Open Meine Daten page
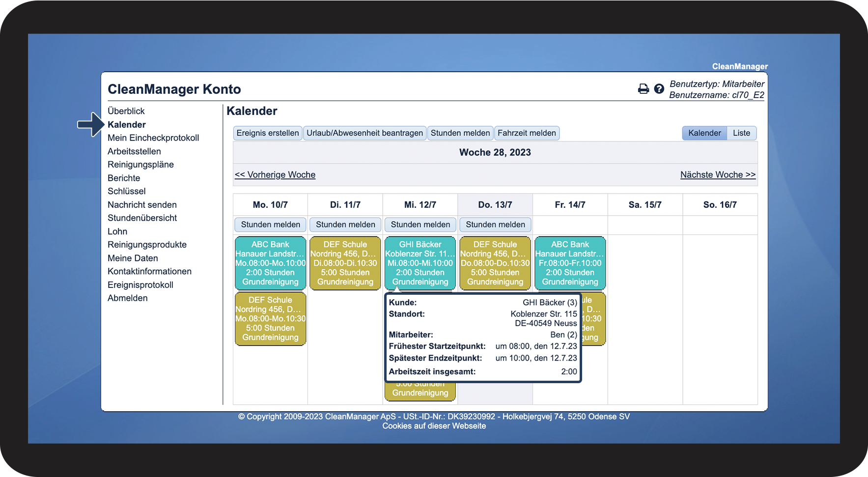This screenshot has width=868, height=477. 133,258
